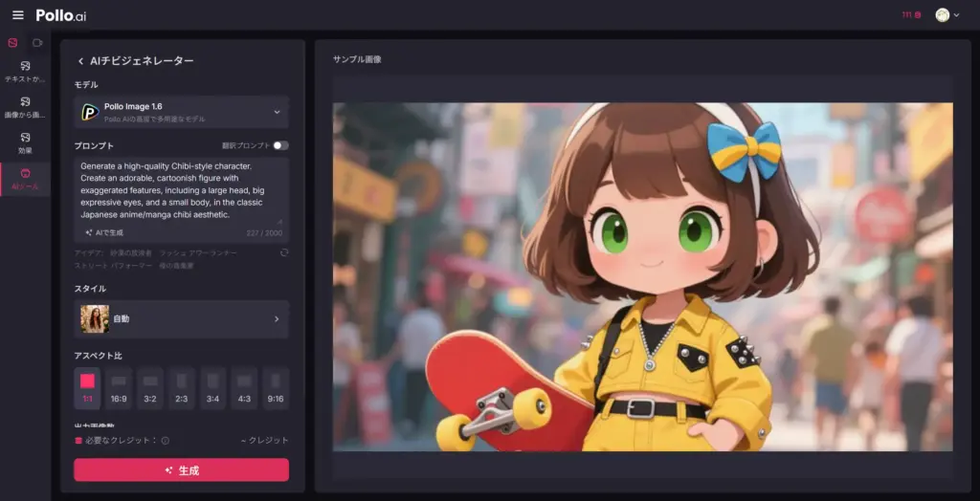Viewport: 980px width, 501px height.
Task: Select the 3:2 aspect ratio
Action: [x=150, y=388]
